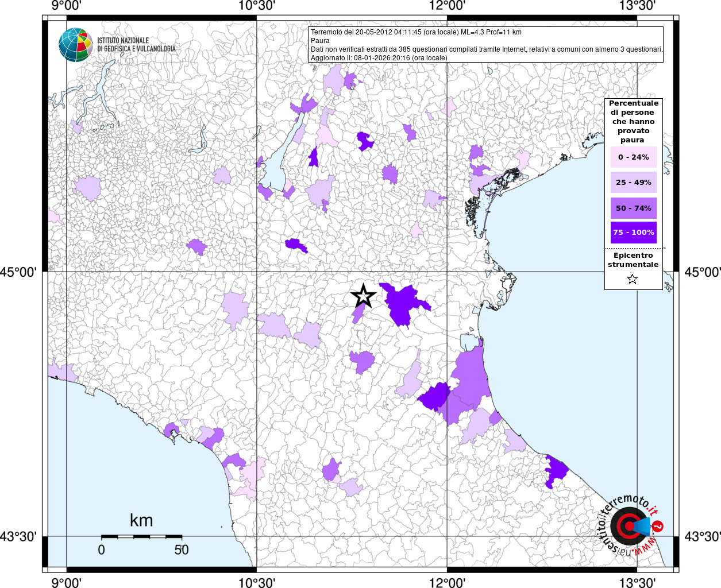Click the top 12°00' longitude label

(x=447, y=6)
